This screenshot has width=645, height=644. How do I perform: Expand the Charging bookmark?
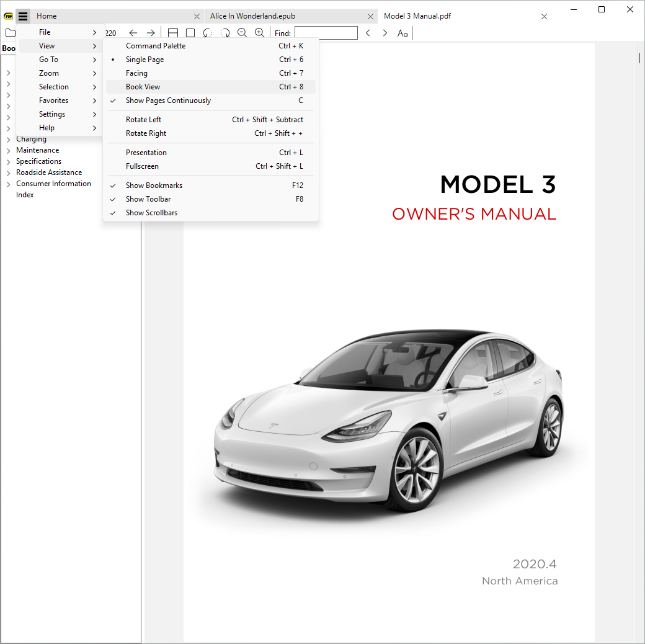click(x=8, y=140)
